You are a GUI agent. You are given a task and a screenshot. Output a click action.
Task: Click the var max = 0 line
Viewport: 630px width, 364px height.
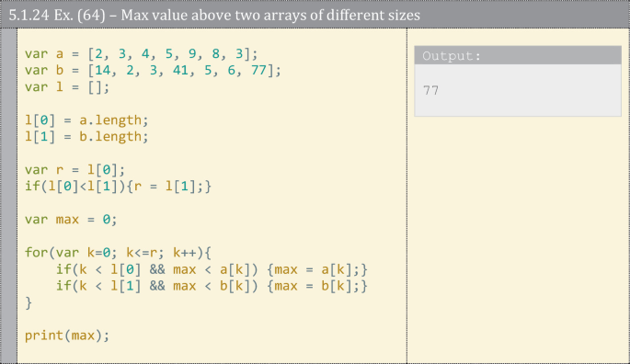(71, 220)
